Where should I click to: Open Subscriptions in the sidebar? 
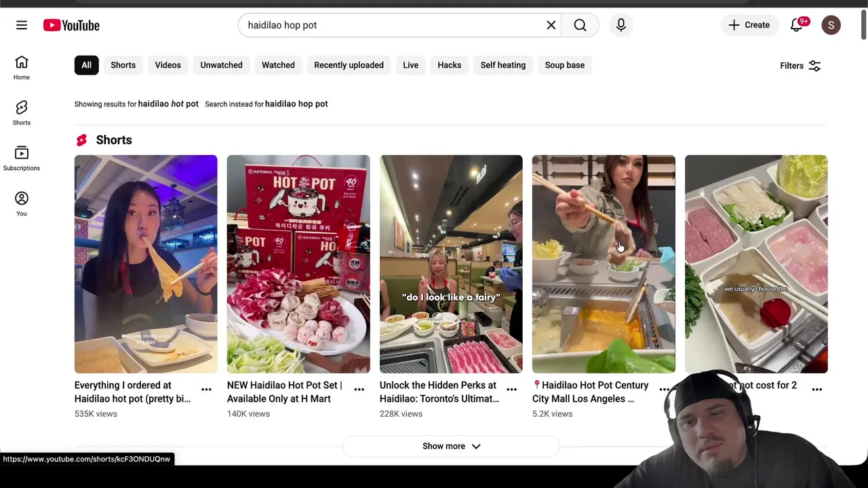(x=22, y=159)
